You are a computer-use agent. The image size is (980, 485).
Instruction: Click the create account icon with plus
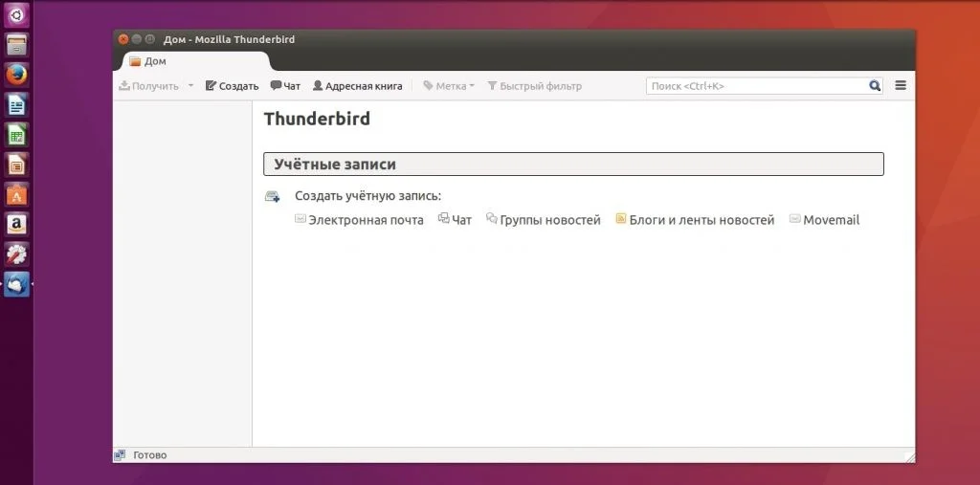click(273, 196)
